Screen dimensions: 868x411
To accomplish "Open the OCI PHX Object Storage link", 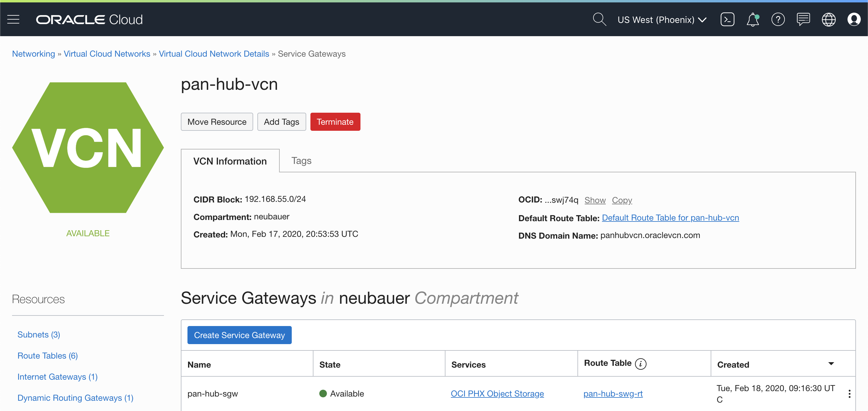I will pyautogui.click(x=497, y=394).
